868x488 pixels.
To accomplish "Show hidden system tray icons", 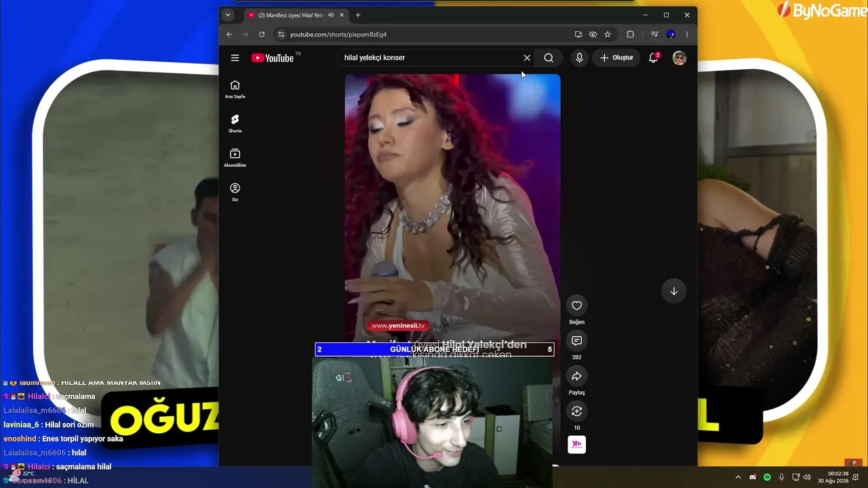I will (738, 477).
